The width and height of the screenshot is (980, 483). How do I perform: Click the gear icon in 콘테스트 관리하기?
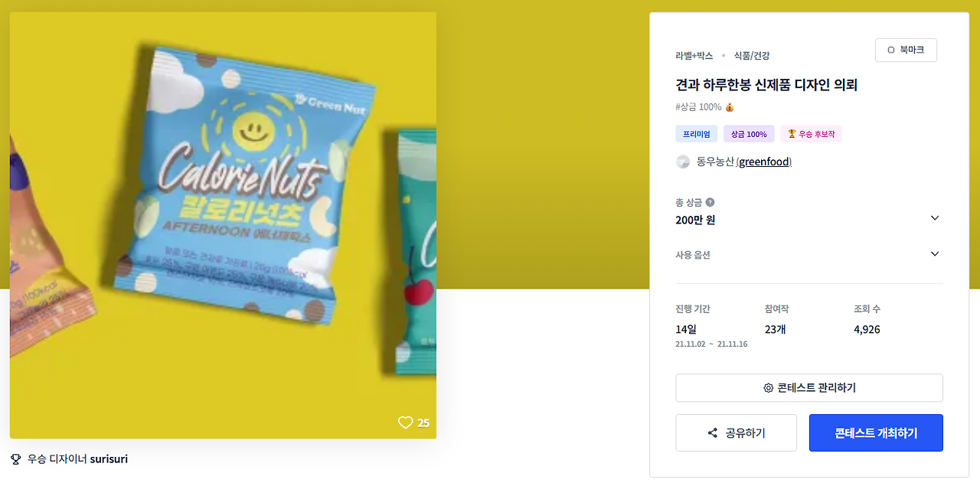click(768, 388)
